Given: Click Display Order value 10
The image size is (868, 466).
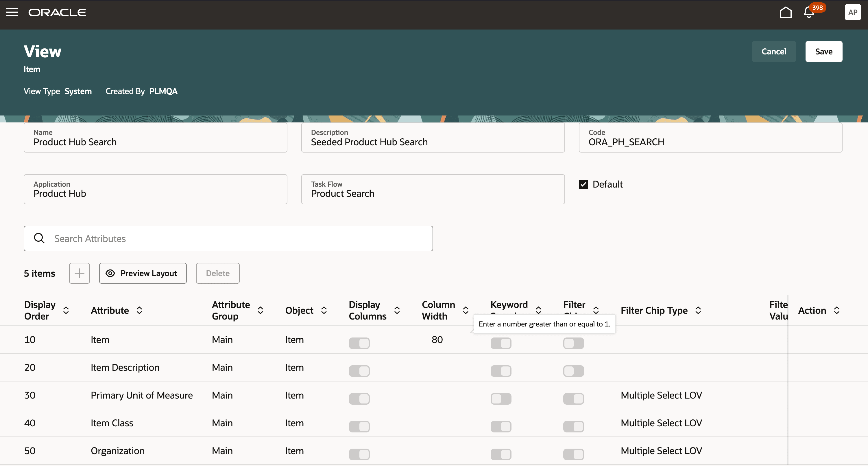Looking at the screenshot, I should point(30,340).
